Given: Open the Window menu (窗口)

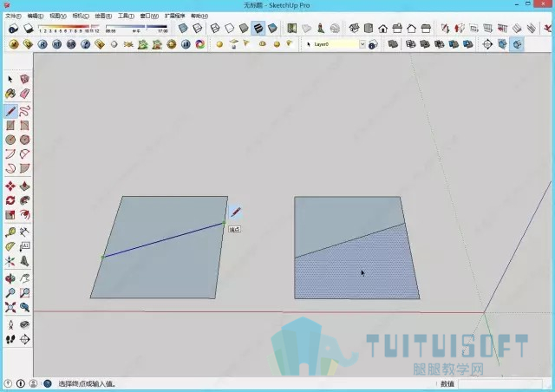Looking at the screenshot, I should click(x=149, y=16).
